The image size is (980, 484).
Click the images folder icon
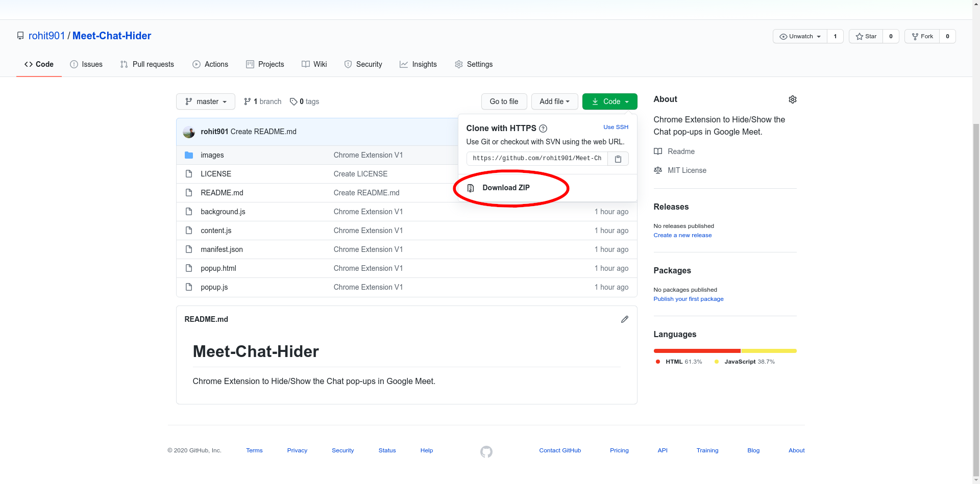point(189,155)
